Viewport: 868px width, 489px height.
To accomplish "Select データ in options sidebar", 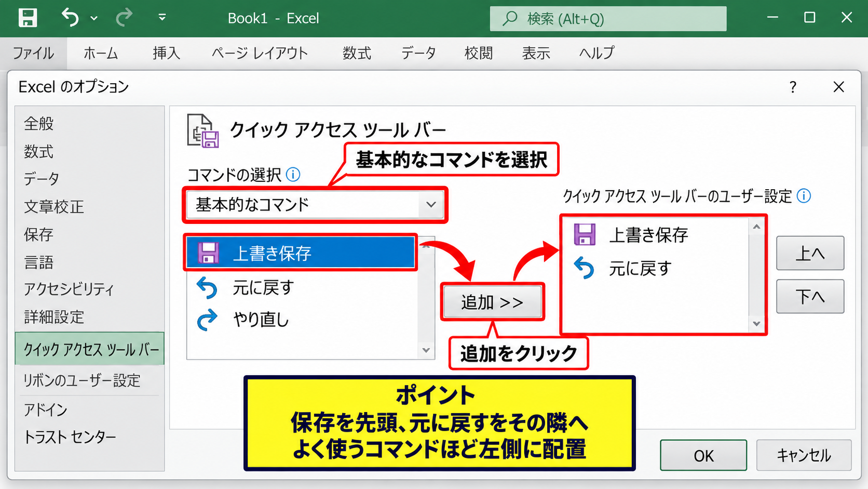I will coord(89,179).
